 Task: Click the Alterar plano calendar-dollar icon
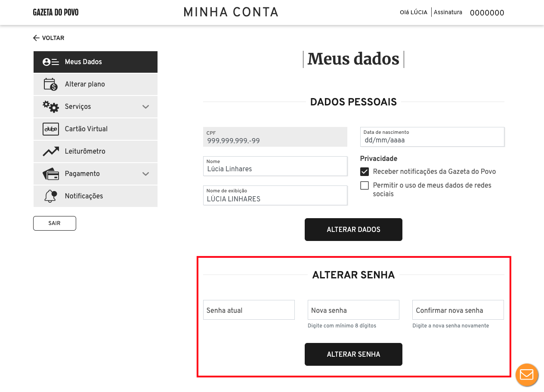coord(50,84)
